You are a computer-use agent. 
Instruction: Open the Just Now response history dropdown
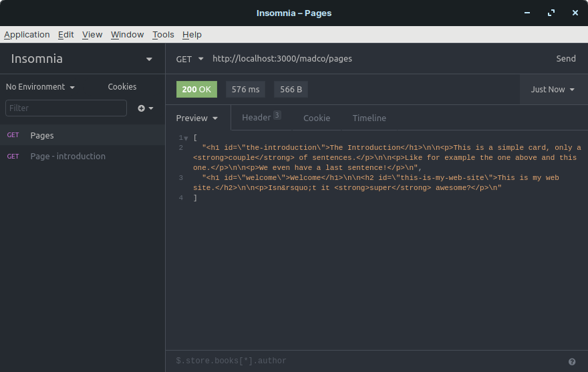point(553,90)
